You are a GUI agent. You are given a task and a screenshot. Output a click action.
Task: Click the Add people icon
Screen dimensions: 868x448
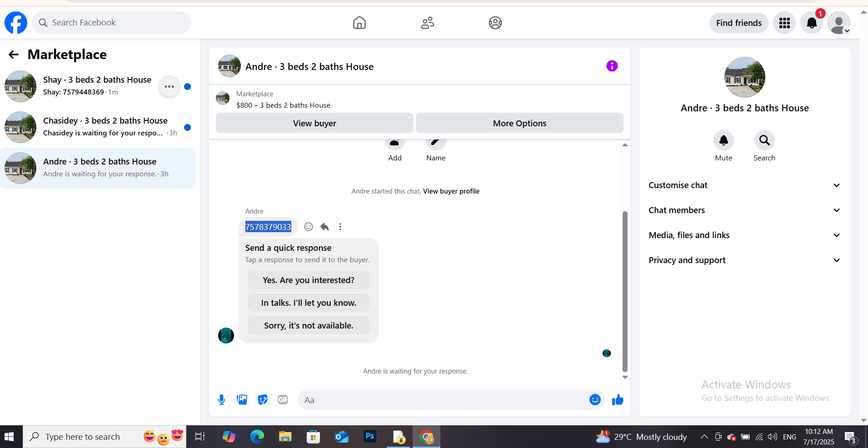[395, 143]
